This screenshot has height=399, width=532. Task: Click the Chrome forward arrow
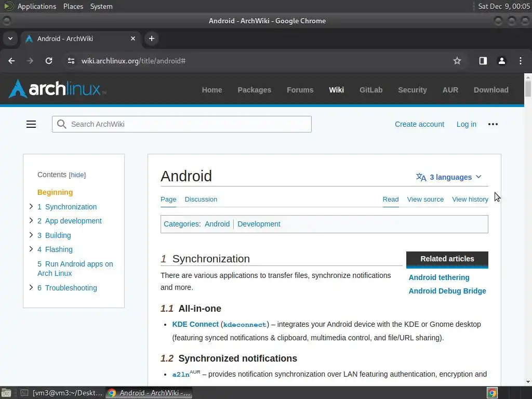pos(30,61)
